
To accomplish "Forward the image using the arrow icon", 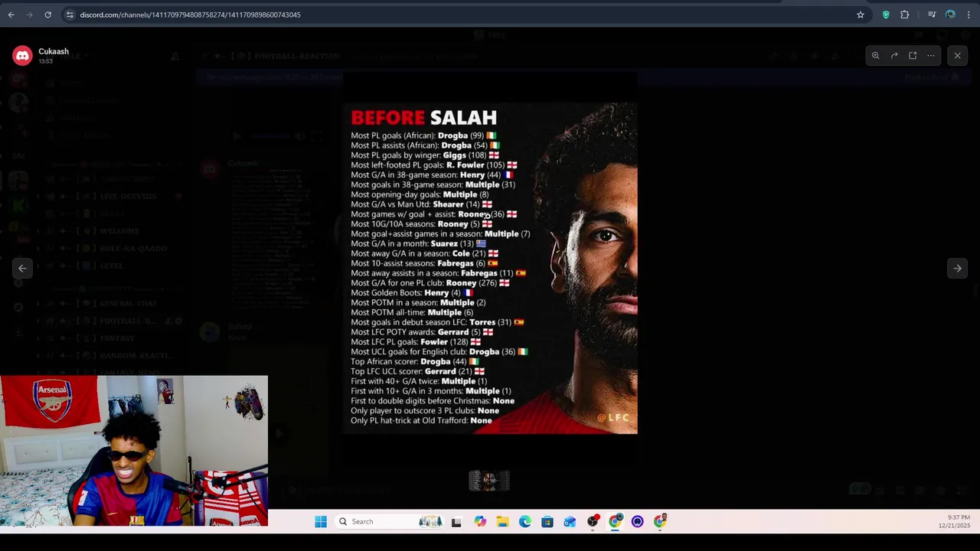I will pos(894,55).
